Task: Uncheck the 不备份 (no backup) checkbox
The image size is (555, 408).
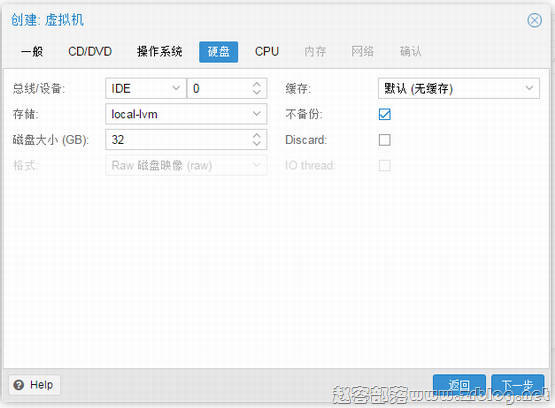Action: (384, 114)
